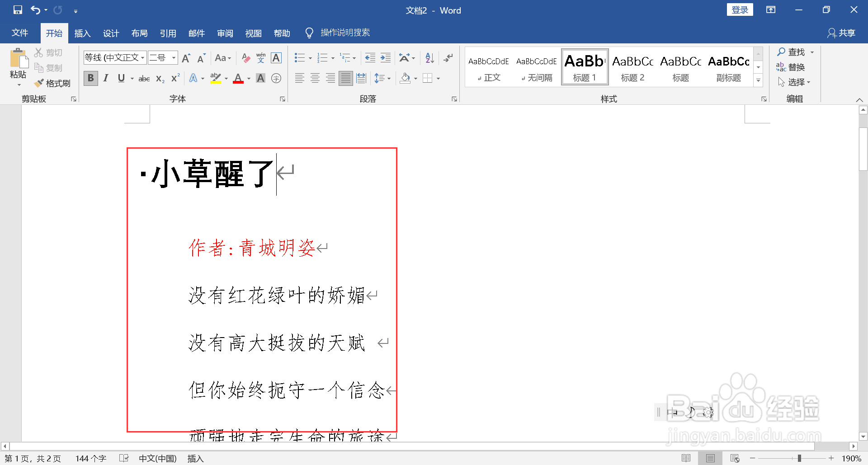Click the 共享 share button
Image resolution: width=868 pixels, height=465 pixels.
(x=841, y=33)
